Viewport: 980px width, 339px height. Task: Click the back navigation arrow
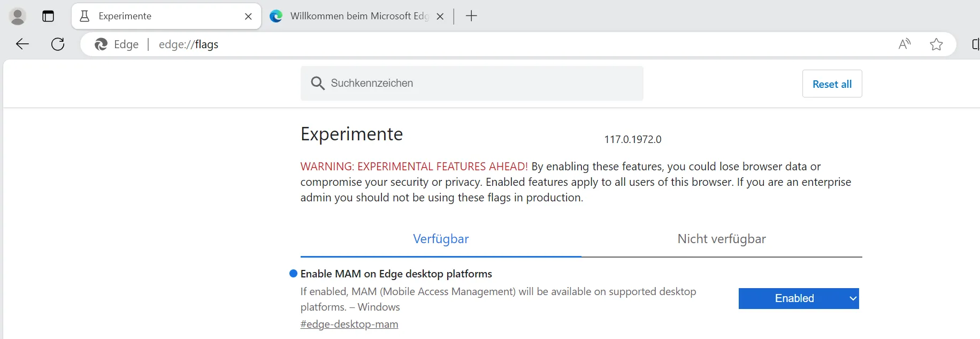click(22, 44)
